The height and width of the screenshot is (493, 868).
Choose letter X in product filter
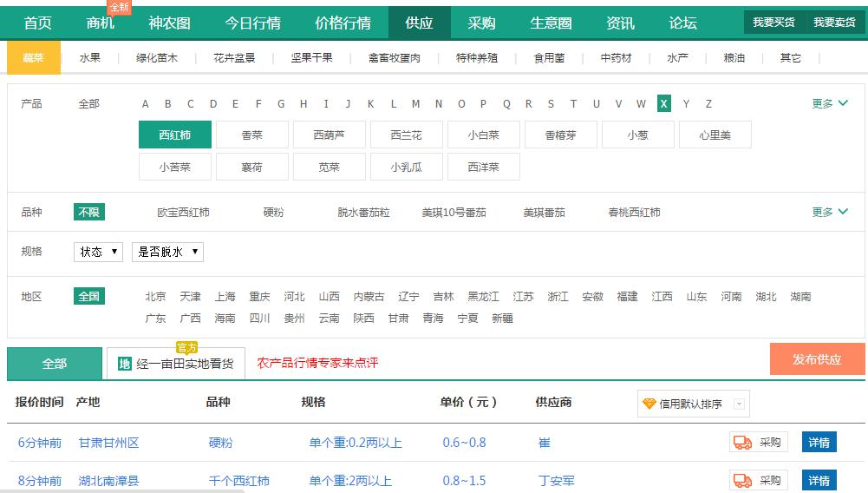[663, 103]
